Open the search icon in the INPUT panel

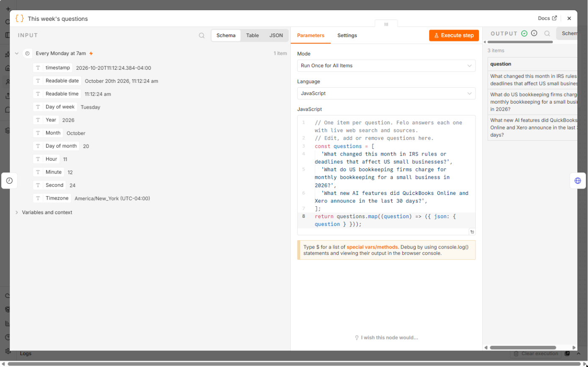coord(202,36)
